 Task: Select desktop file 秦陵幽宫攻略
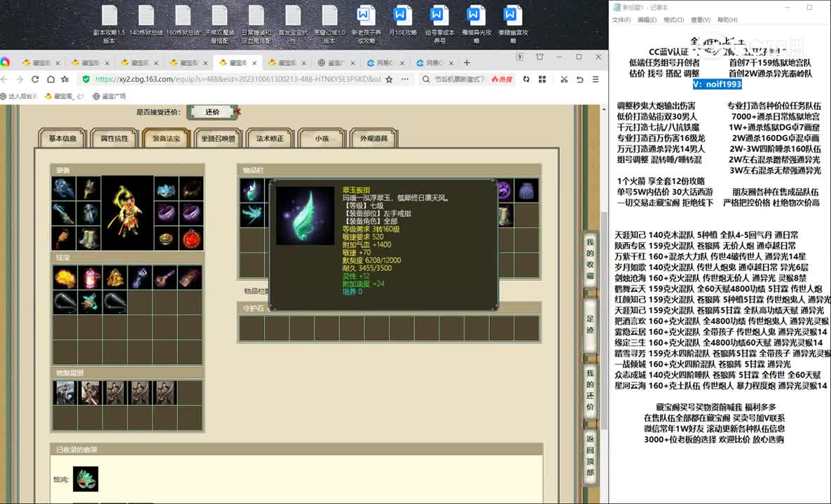point(512,24)
